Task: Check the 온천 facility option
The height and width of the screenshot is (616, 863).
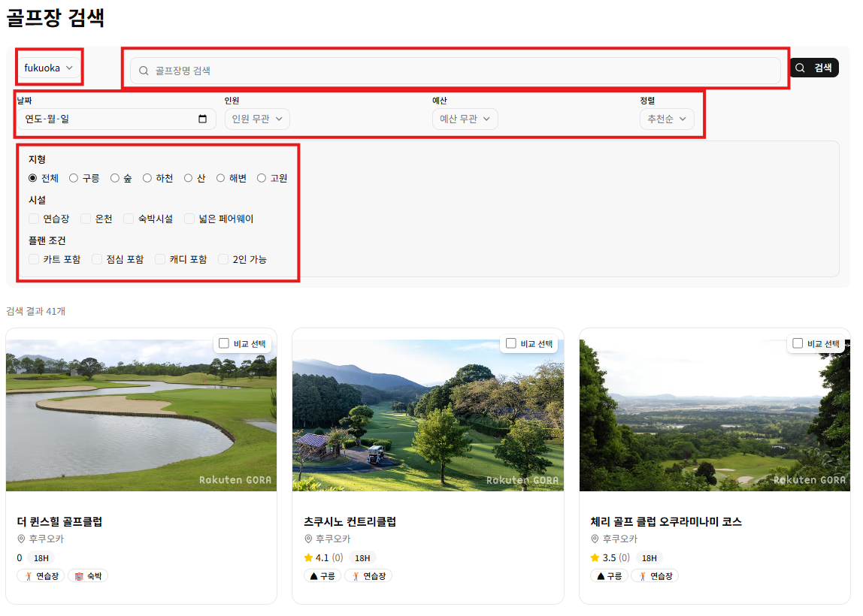Action: (x=86, y=219)
